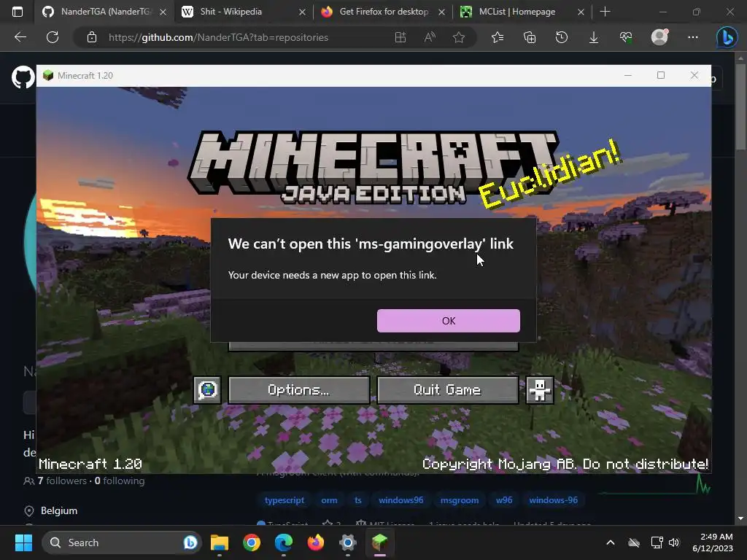Click OK in the ms-gamingoverlay dialog
The height and width of the screenshot is (560, 747).
pyautogui.click(x=449, y=321)
